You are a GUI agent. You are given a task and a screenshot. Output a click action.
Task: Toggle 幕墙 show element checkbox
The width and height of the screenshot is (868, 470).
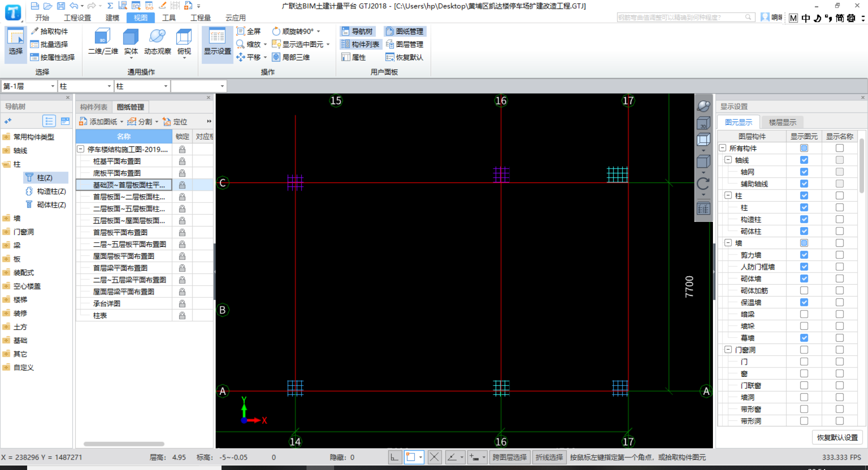[804, 338]
